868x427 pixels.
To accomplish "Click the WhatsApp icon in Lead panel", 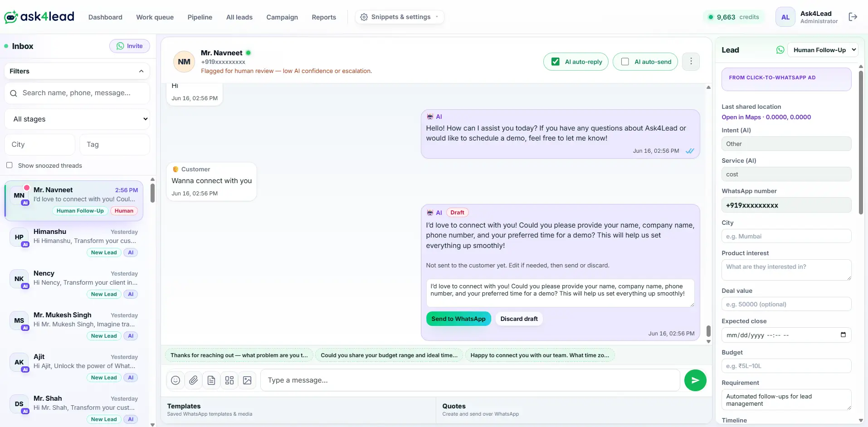I will [x=780, y=50].
